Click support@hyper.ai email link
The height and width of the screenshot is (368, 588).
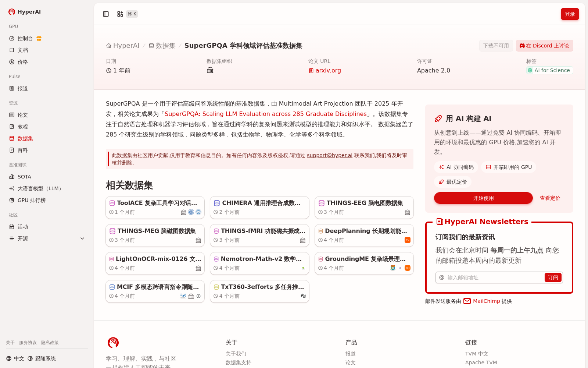[x=330, y=155]
